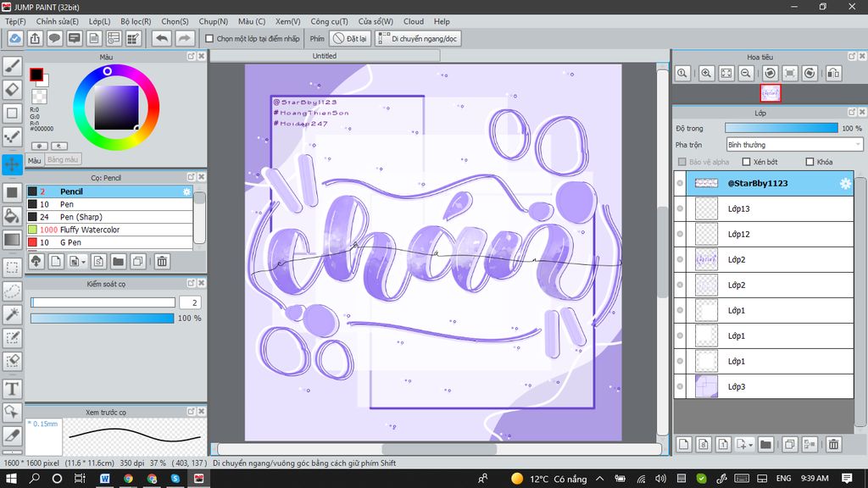The height and width of the screenshot is (488, 868).
Task: Toggle 'Chọn một lớp tại điểm nhấp' checkbox
Action: [x=209, y=39]
